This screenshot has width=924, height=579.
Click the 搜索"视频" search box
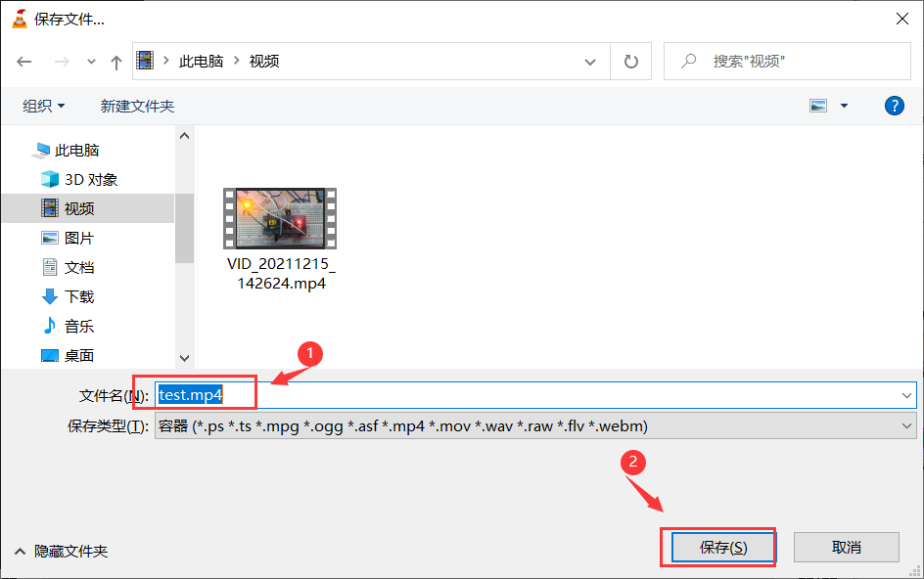[x=787, y=62]
